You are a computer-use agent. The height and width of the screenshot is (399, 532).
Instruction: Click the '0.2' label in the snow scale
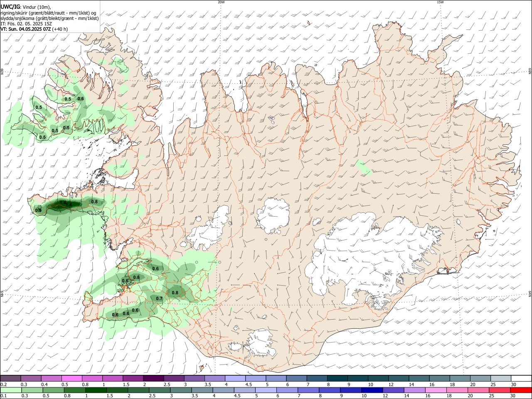coord(3,384)
